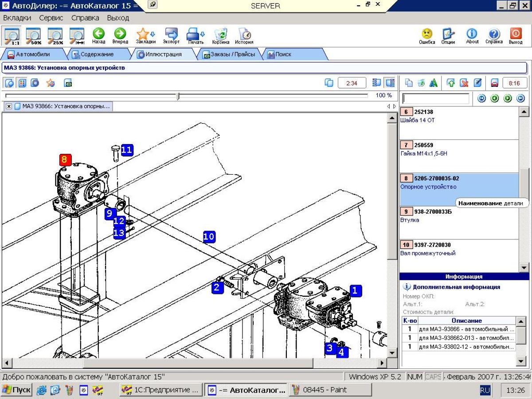
Task: Click the parts list scroll-down arrow
Action: 524,267
